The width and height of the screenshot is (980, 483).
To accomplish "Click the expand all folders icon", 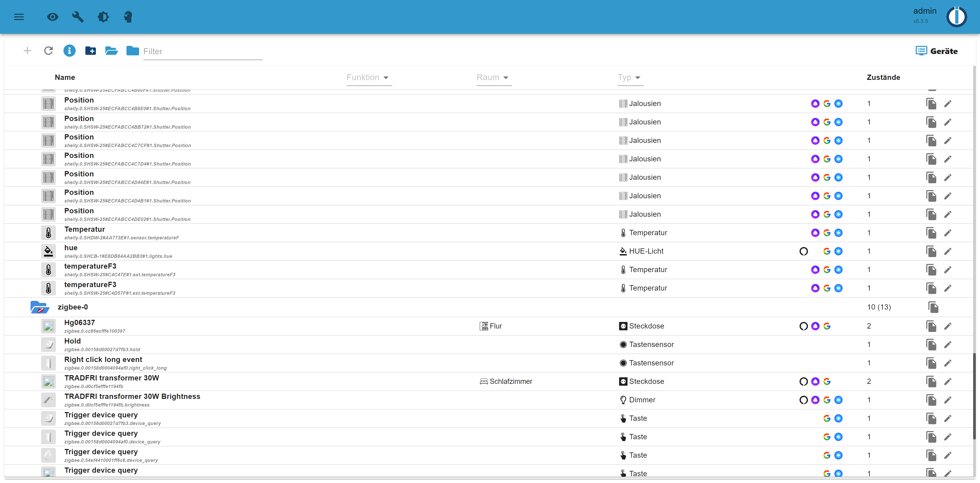I will click(111, 51).
